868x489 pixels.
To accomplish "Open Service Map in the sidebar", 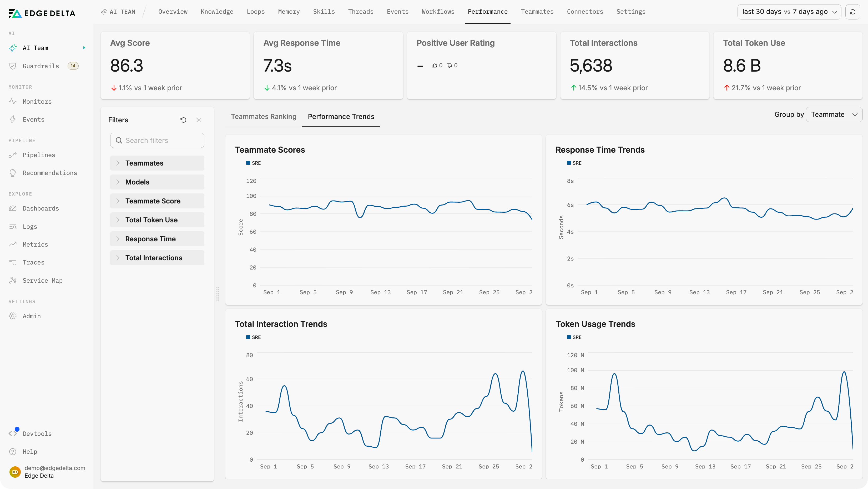I will [x=42, y=281].
